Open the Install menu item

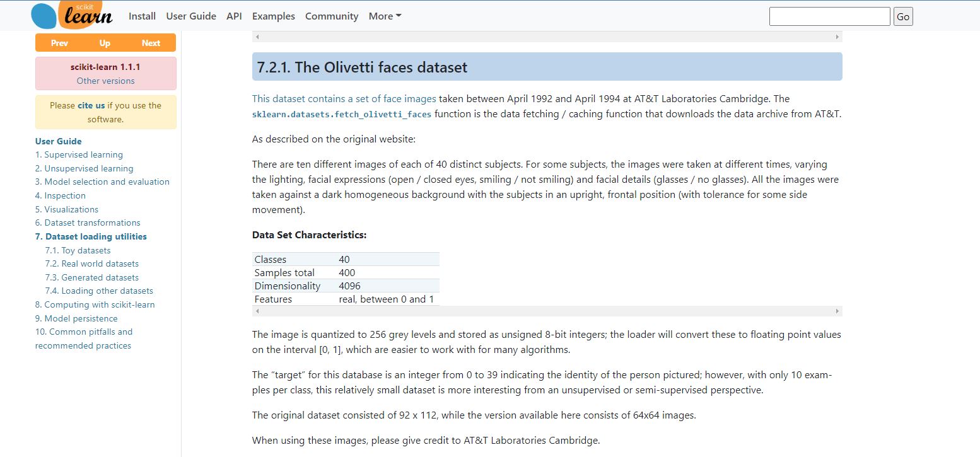(142, 16)
